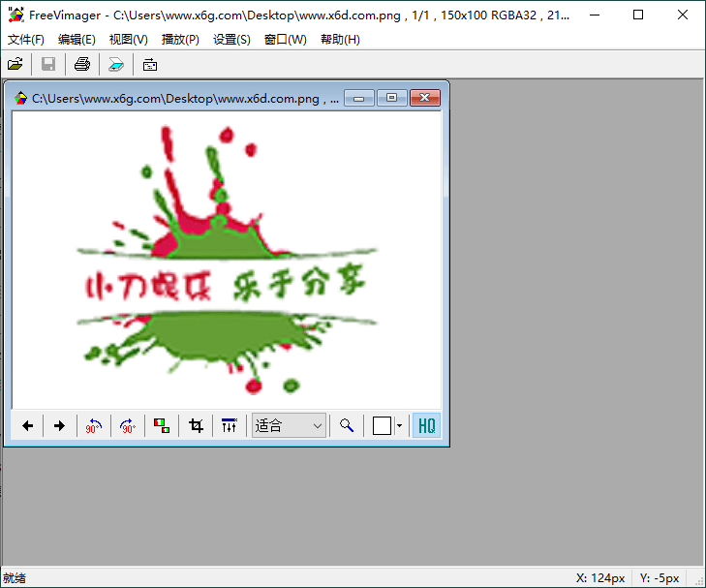
Task: Click the magnifier zoom icon
Action: point(346,426)
